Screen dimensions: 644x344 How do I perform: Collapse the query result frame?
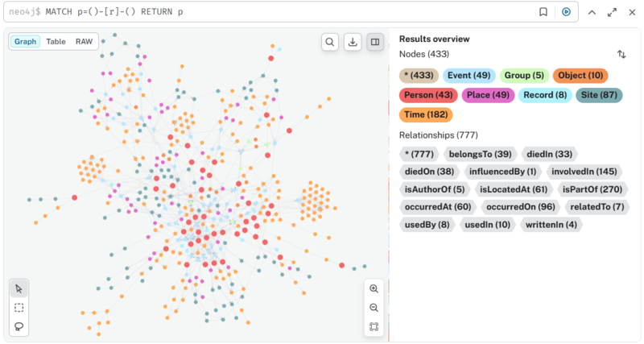click(x=592, y=12)
